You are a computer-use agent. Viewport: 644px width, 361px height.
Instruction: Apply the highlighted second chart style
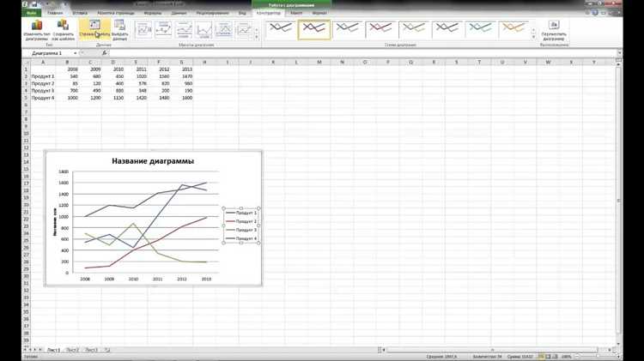314,30
